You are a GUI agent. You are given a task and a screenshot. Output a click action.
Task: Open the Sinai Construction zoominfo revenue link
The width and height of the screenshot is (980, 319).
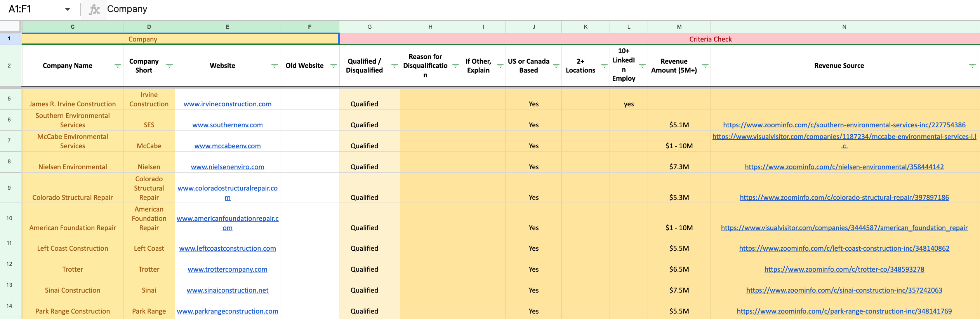coord(844,290)
